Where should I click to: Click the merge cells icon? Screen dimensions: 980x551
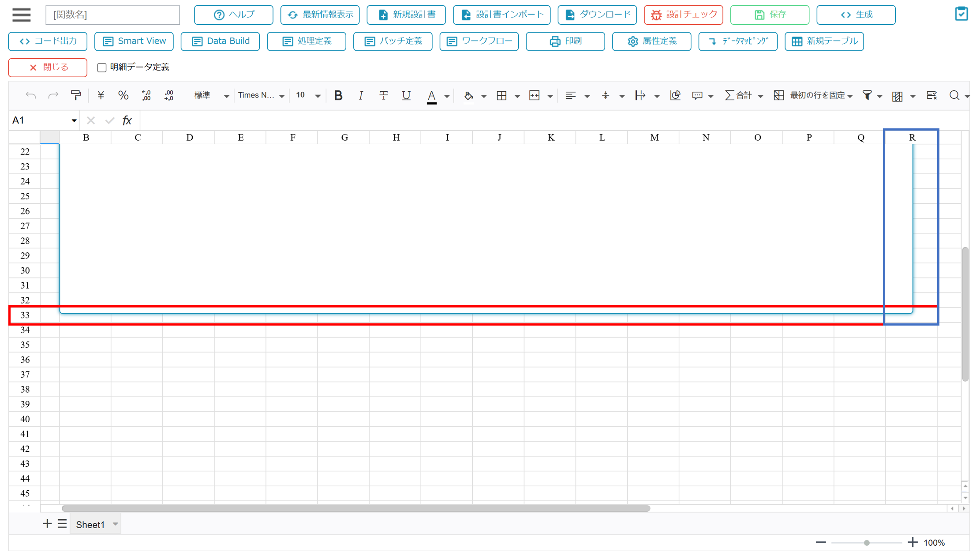(x=534, y=95)
